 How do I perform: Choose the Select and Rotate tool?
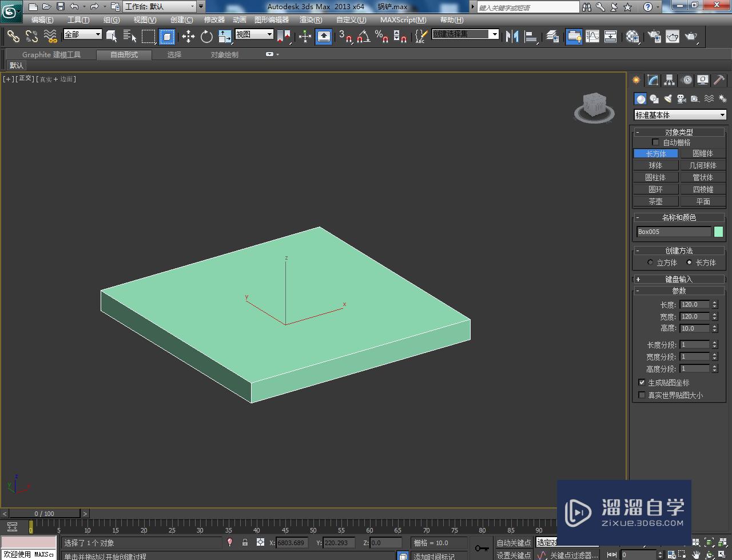click(206, 37)
